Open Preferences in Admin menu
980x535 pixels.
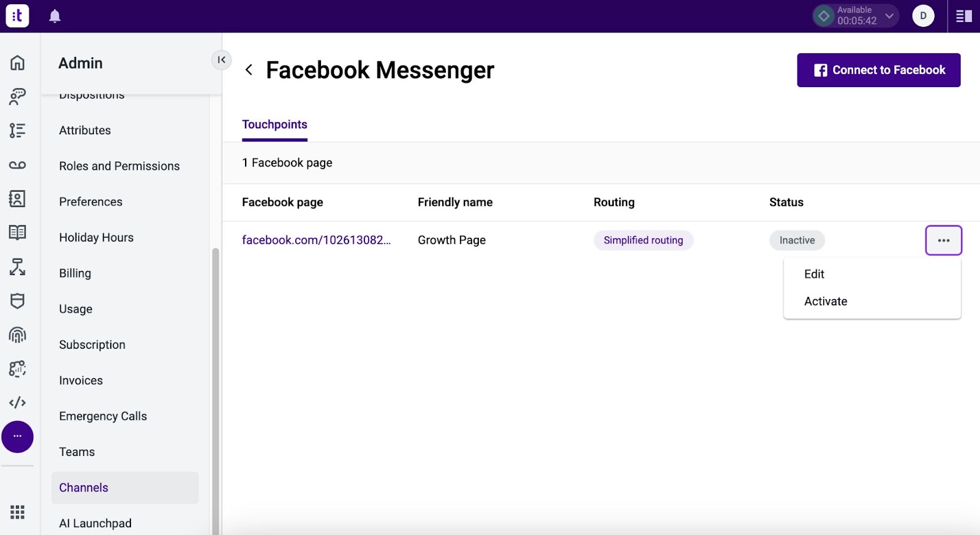(91, 202)
